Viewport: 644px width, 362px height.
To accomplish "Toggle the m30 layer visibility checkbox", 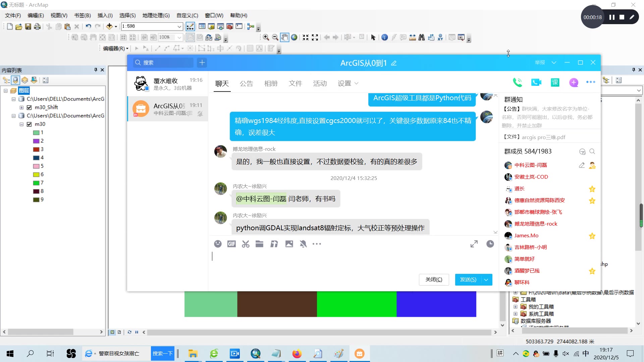I will [x=29, y=124].
